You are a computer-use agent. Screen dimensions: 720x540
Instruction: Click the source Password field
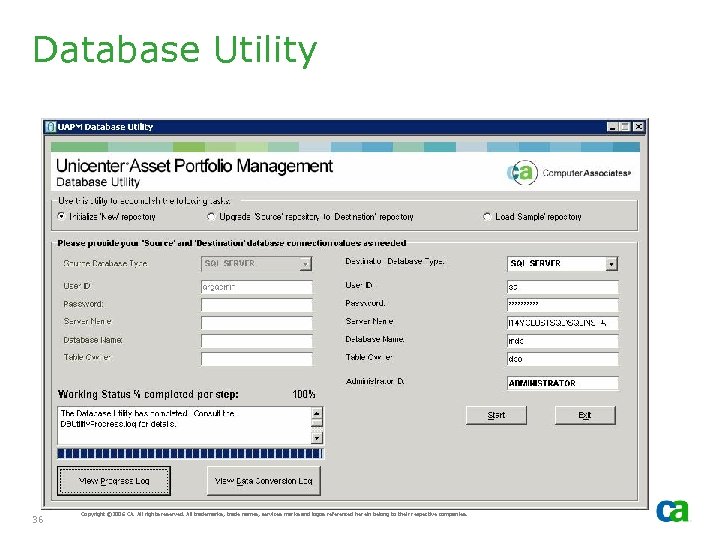pos(257,305)
